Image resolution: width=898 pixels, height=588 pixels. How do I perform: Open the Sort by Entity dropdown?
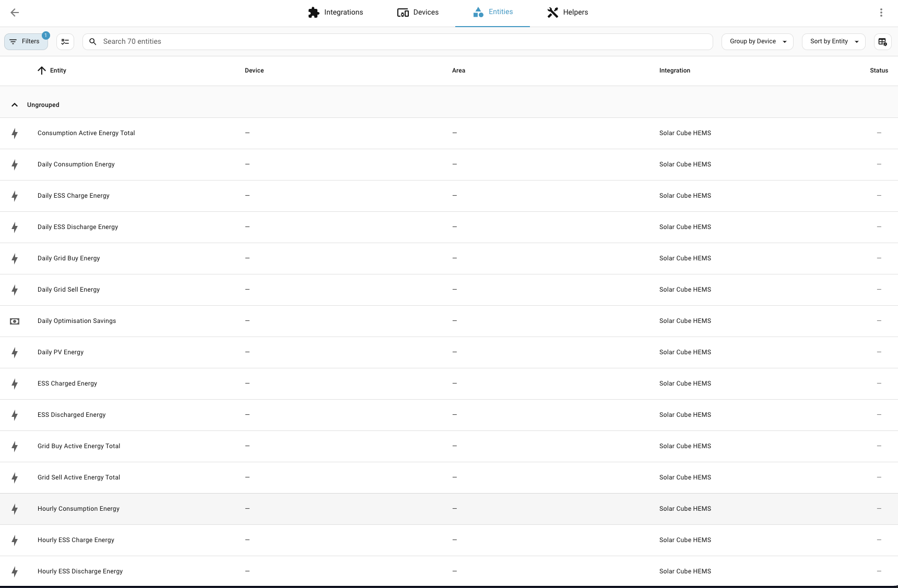coord(834,42)
